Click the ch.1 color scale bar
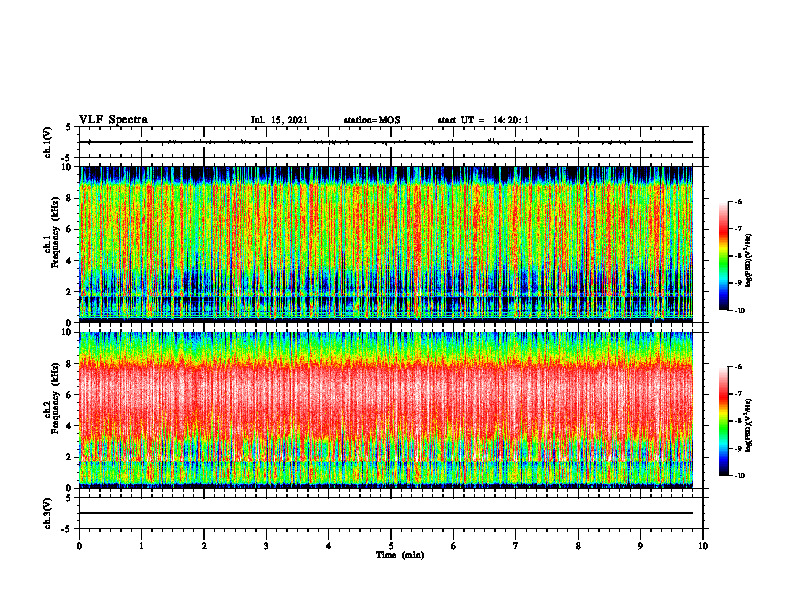The image size is (792, 612). [x=723, y=256]
